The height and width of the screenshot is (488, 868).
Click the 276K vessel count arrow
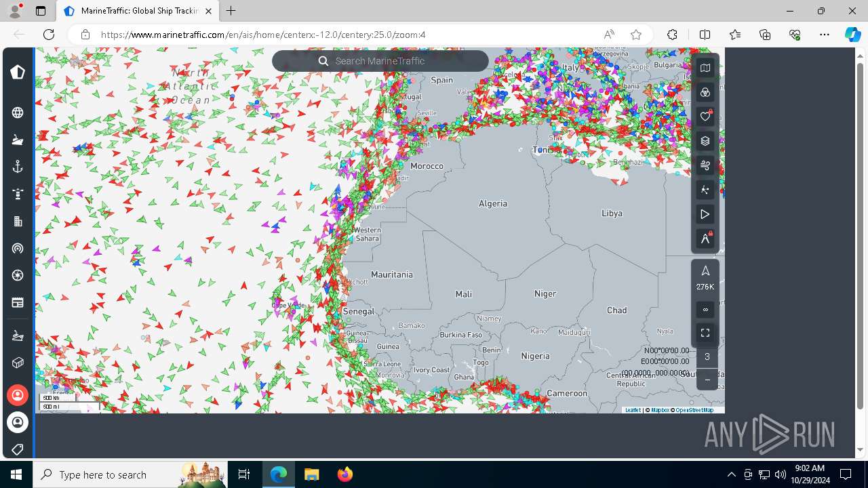(705, 271)
